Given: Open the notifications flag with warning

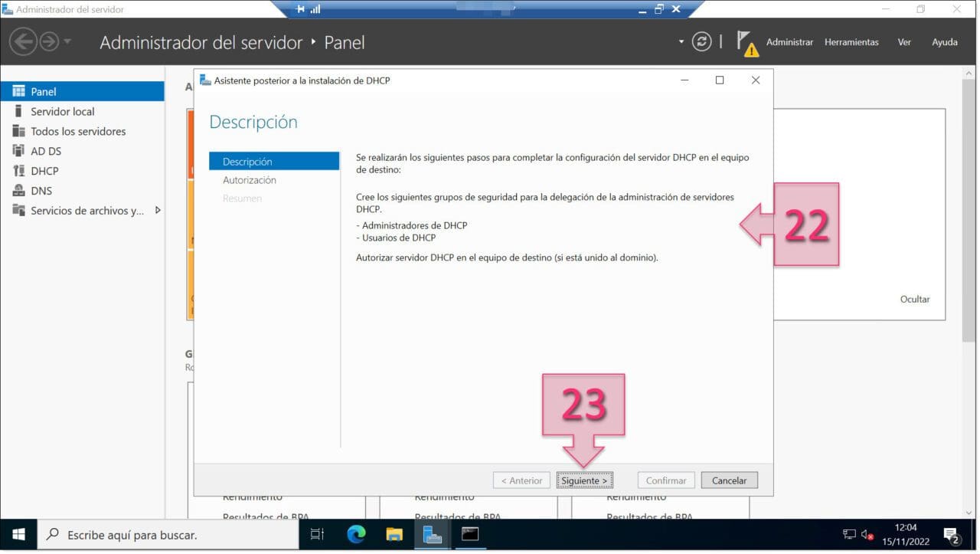Looking at the screenshot, I should (x=746, y=43).
